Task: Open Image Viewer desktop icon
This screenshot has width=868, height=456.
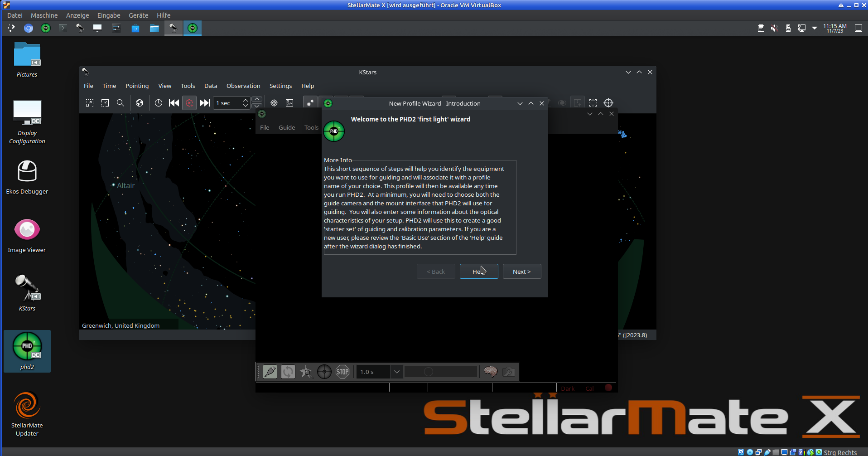Action: coord(27,236)
